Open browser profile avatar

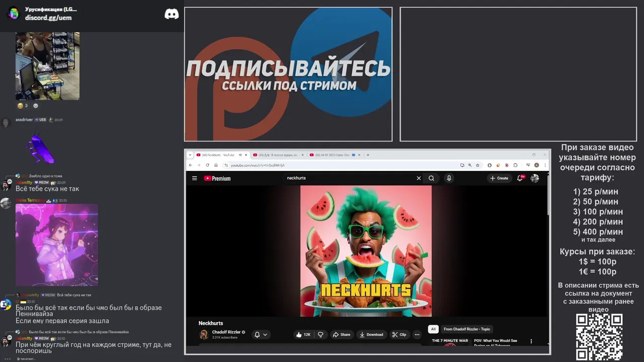pyautogui.click(x=536, y=165)
